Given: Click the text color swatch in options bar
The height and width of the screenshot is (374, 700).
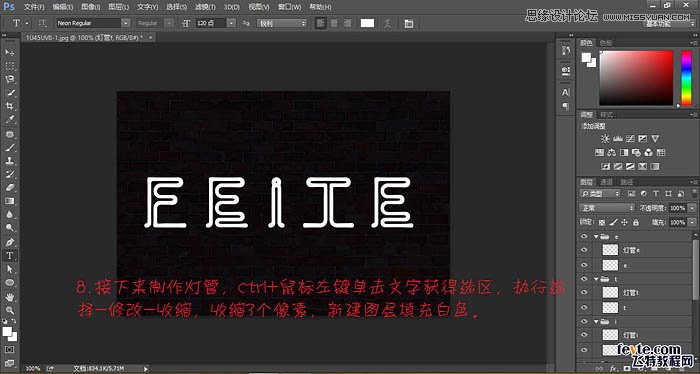Looking at the screenshot, I should [367, 23].
